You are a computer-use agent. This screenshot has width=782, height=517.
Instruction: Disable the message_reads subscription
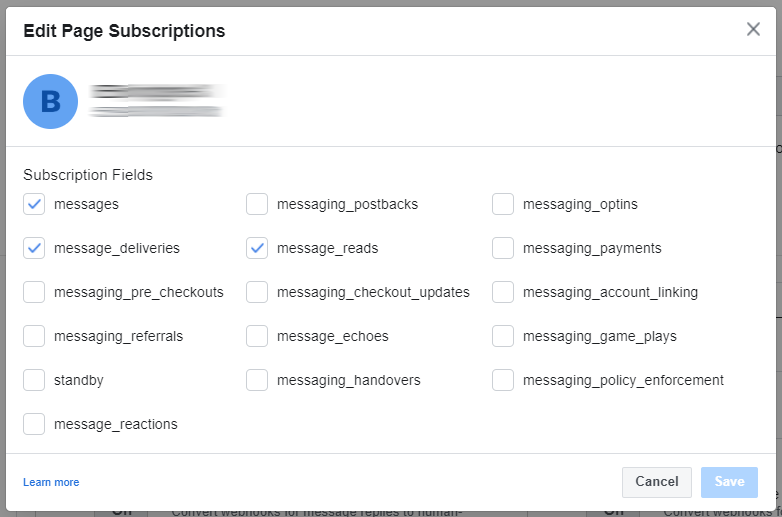pyautogui.click(x=257, y=248)
